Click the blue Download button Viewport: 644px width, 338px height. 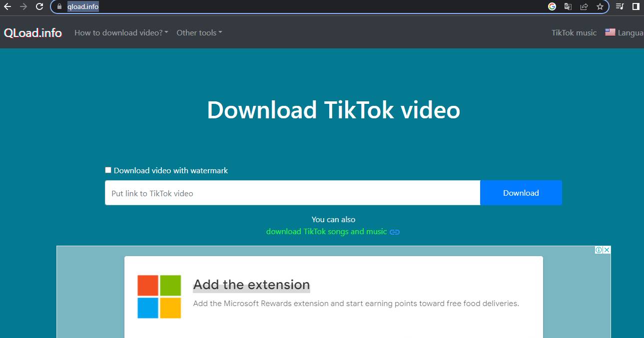(x=521, y=193)
